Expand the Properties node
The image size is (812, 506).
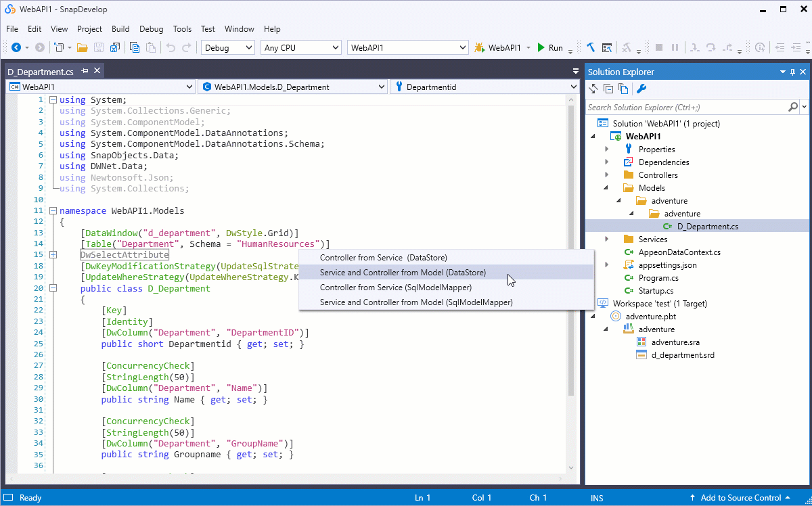pos(607,149)
